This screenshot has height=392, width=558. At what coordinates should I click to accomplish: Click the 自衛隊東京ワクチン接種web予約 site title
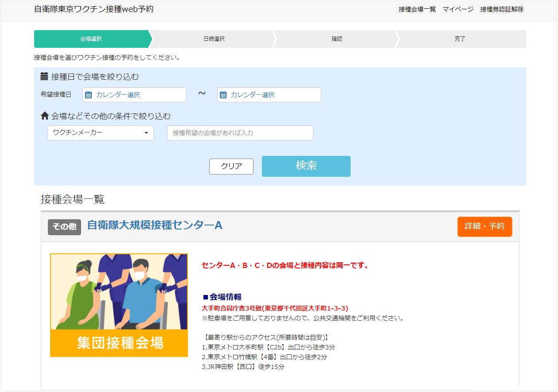point(94,9)
